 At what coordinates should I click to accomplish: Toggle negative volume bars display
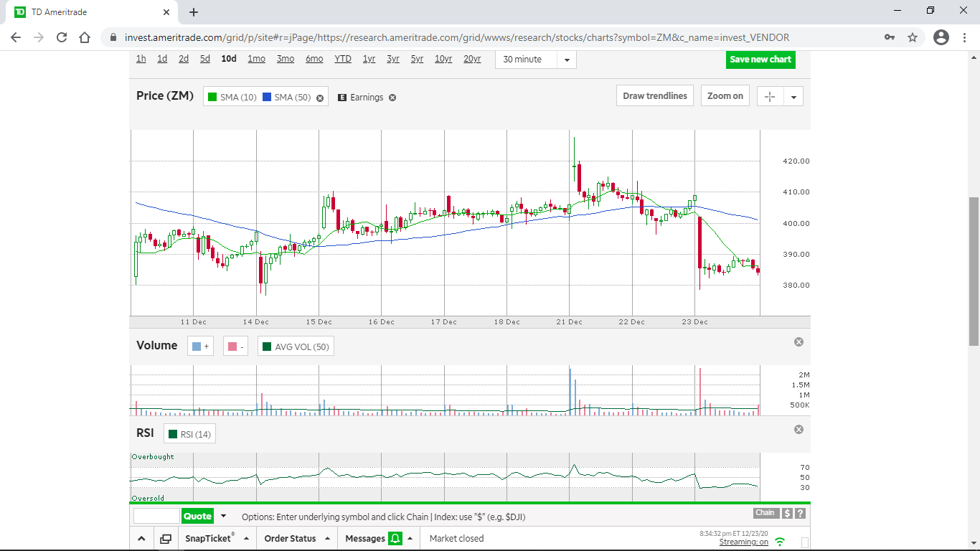(x=236, y=347)
